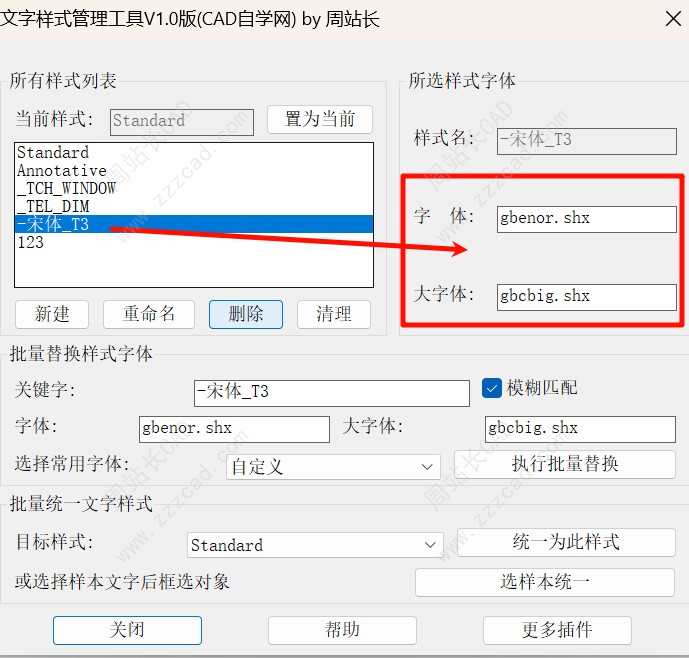Viewport: 689px width, 658px height.
Task: Select Standard in the style list
Action: [53, 153]
